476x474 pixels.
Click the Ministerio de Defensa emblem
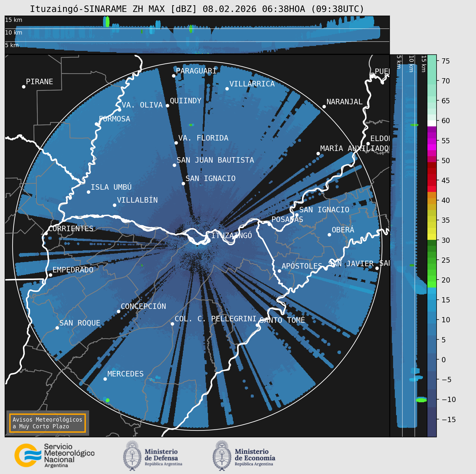(x=132, y=456)
